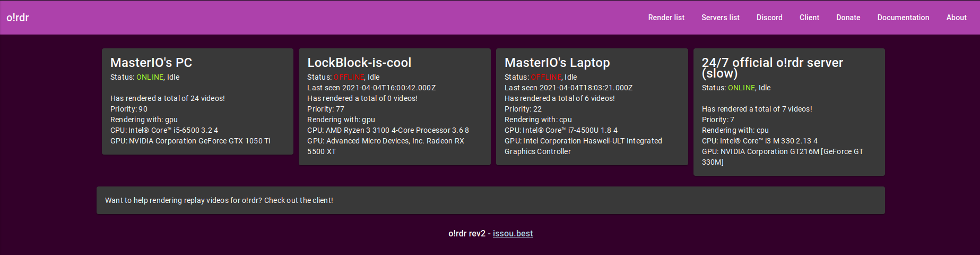Open the Documentation page
Screen dimensions: 980x255
(x=903, y=18)
